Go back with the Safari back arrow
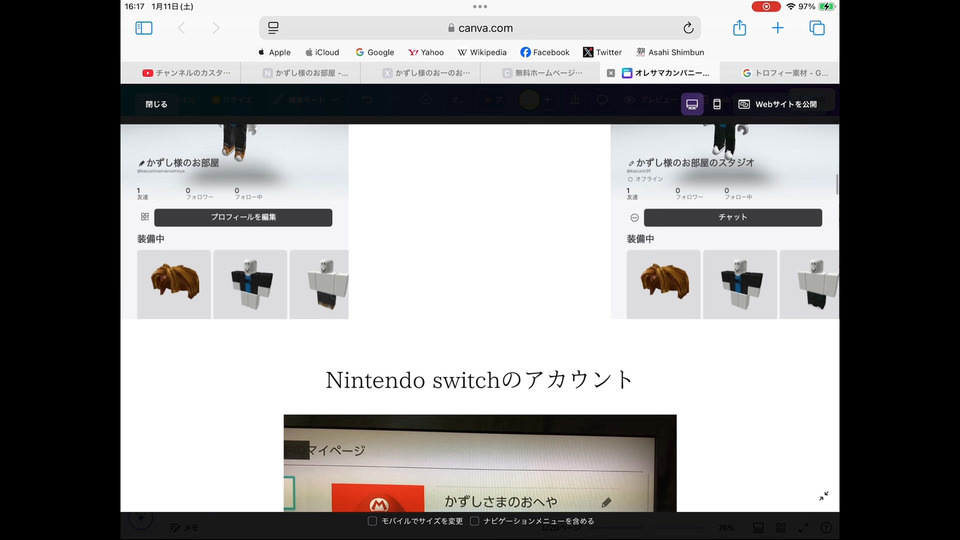Screen dimensions: 960x540 pos(181,28)
